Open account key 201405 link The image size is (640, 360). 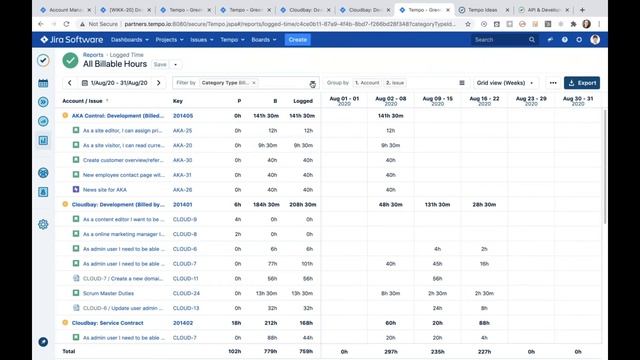pos(183,116)
